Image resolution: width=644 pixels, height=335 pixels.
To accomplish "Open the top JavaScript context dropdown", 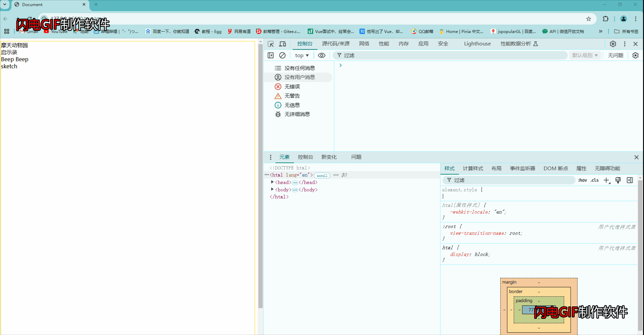I will pos(302,55).
